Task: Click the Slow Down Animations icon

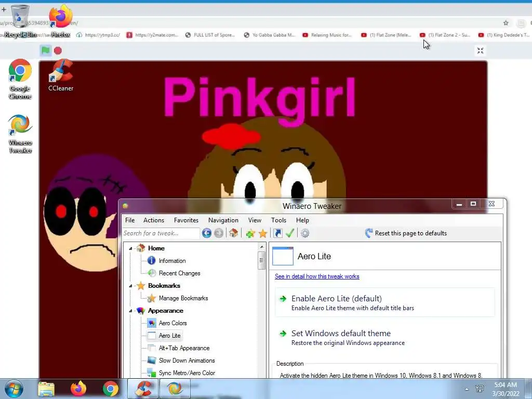Action: 152,361
